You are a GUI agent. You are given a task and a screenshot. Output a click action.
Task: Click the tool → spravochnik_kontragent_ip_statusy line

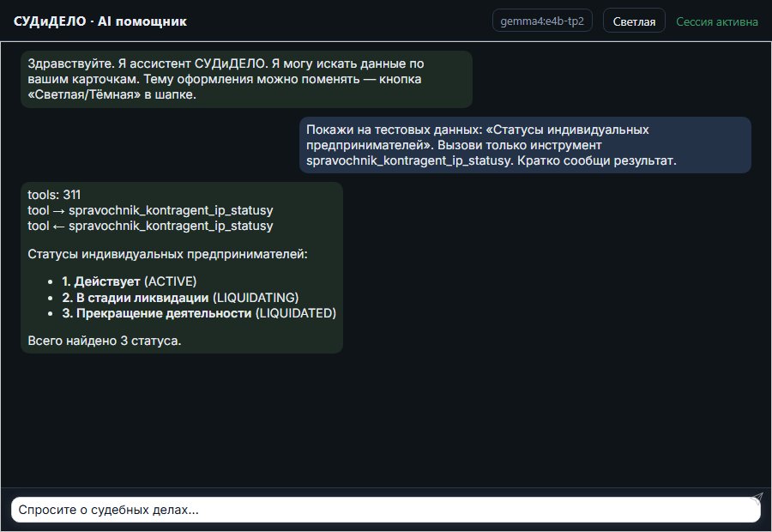click(150, 210)
